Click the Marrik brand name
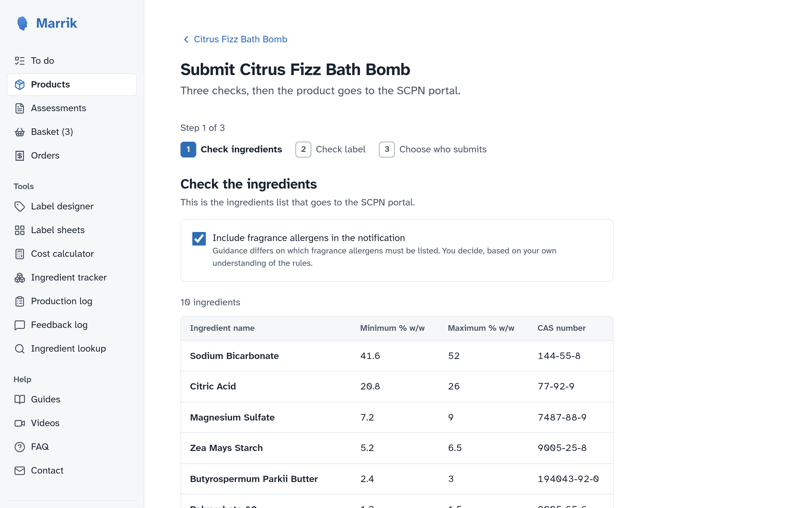The width and height of the screenshot is (812, 508). (56, 23)
